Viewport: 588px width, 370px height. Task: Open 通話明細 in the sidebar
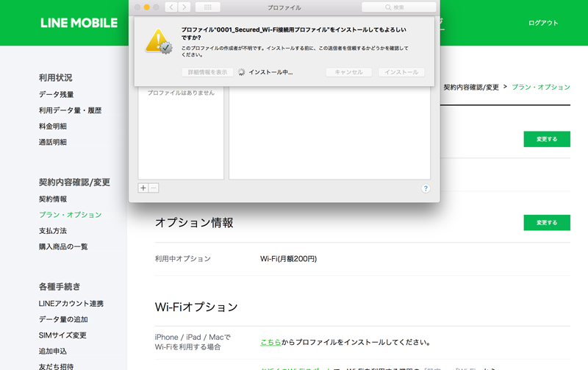click(53, 142)
